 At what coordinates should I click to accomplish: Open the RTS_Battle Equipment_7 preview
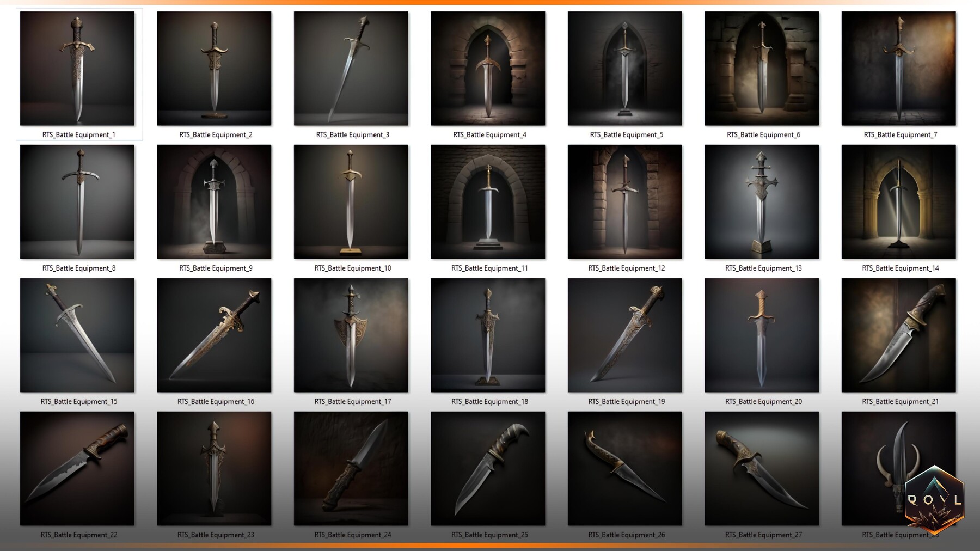pyautogui.click(x=898, y=68)
